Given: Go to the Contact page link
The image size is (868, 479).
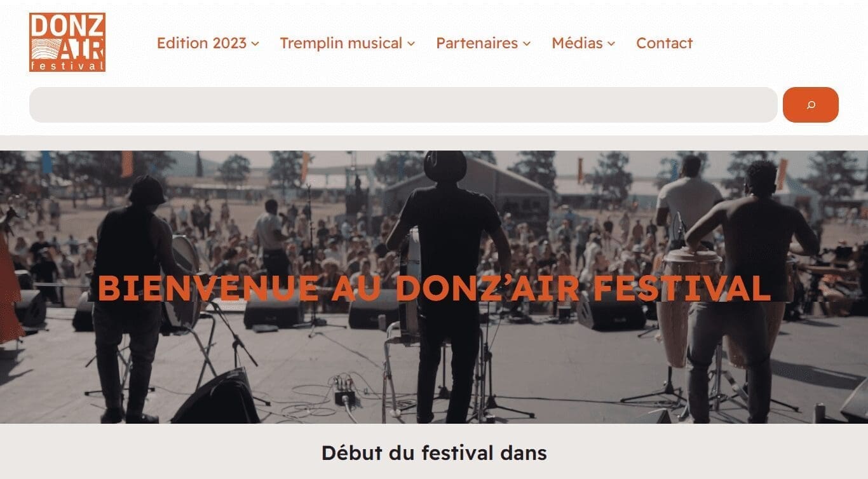Looking at the screenshot, I should coord(664,43).
